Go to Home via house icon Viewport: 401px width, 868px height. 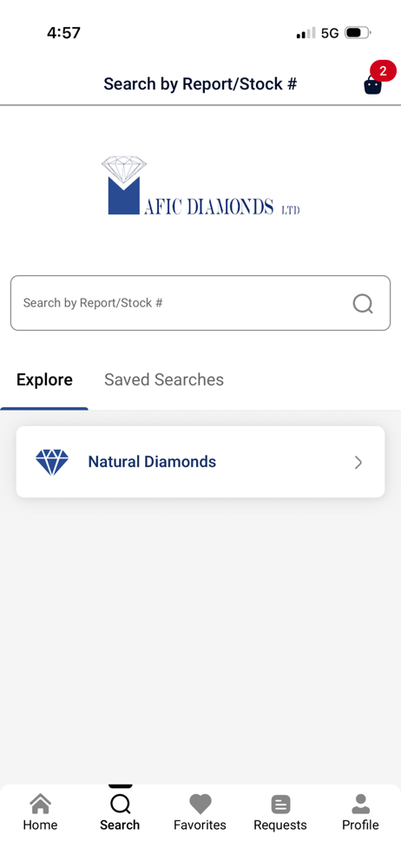(x=40, y=804)
